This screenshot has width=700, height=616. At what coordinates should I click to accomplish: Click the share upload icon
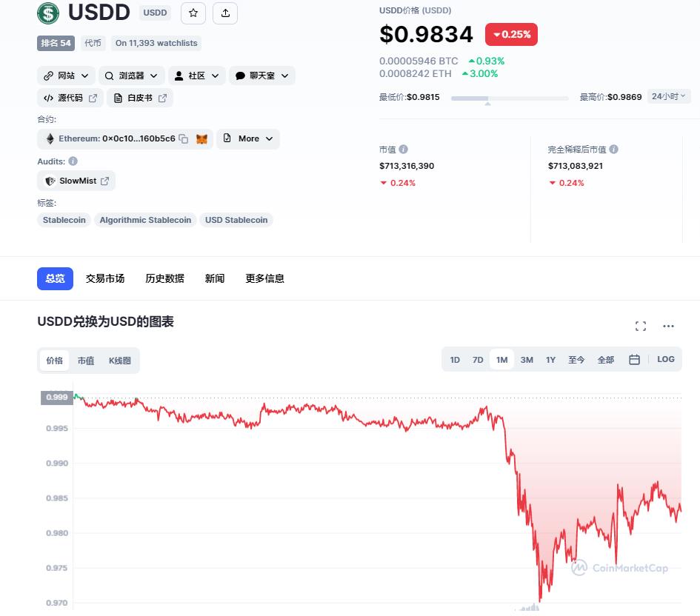click(225, 13)
